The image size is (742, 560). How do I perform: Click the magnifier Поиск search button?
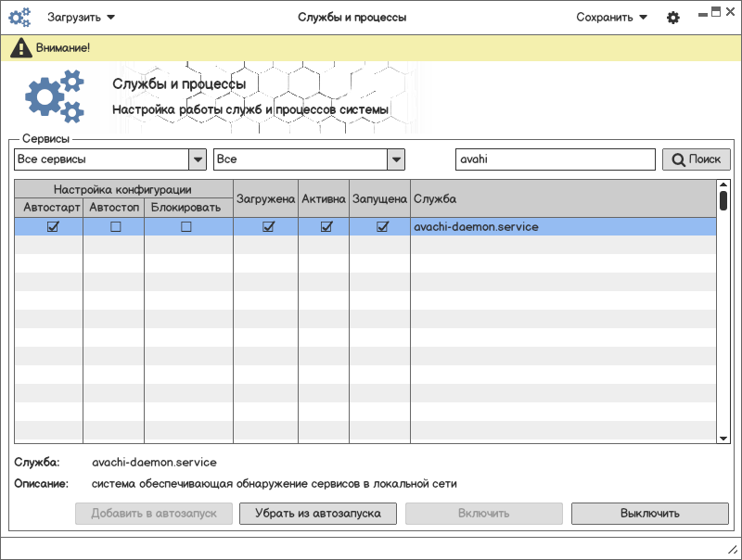696,159
